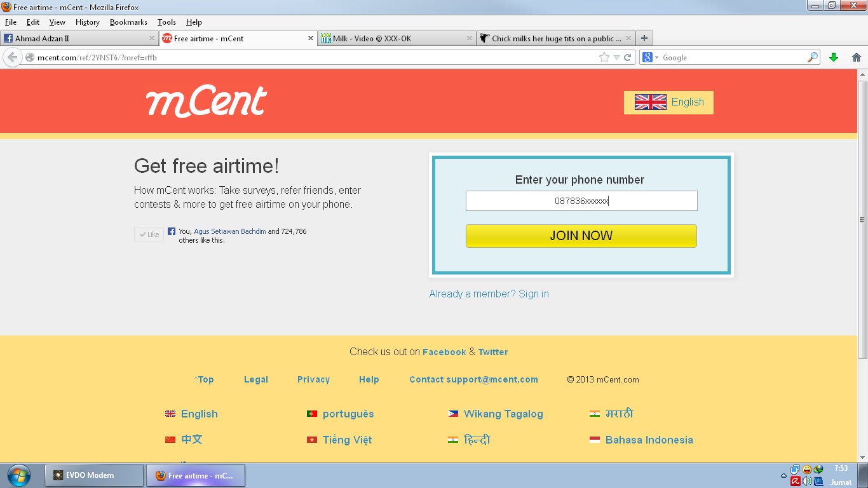
Task: Open the View menu
Action: pyautogui.click(x=57, y=22)
